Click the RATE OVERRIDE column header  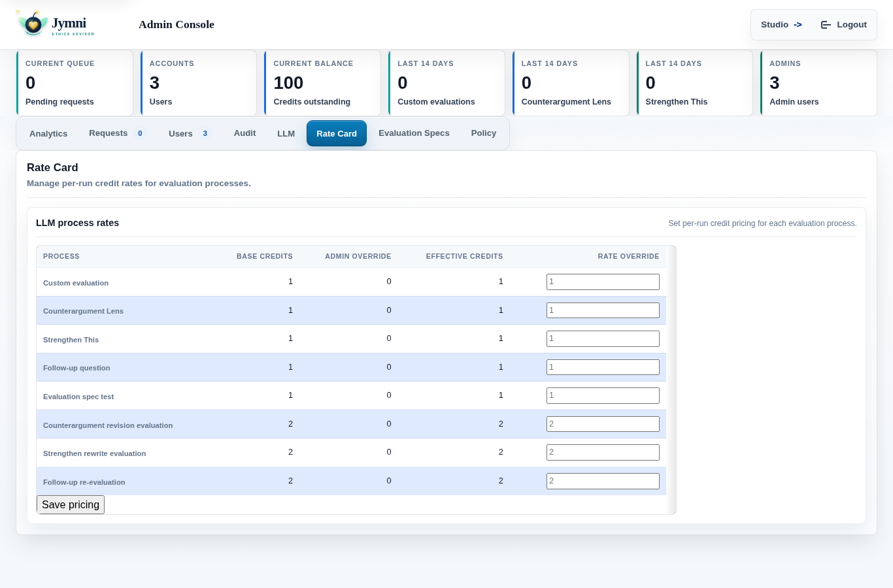(x=629, y=256)
